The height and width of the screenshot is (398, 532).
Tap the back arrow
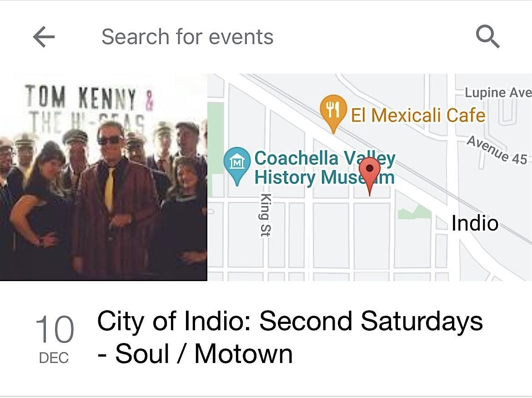pyautogui.click(x=44, y=37)
